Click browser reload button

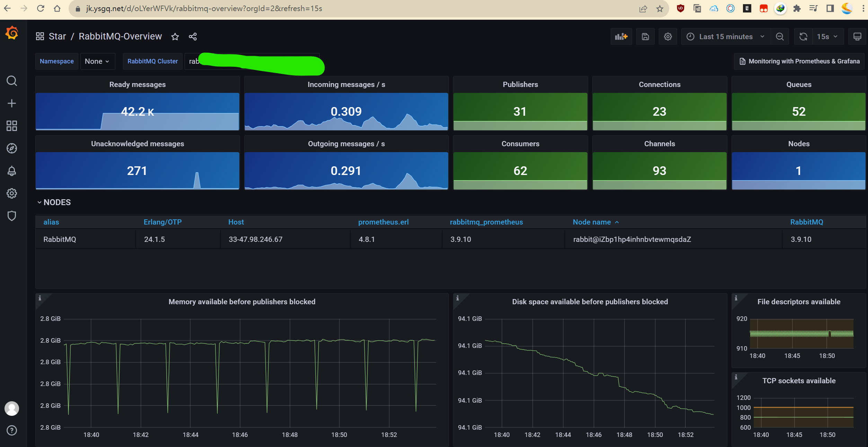[x=41, y=8]
